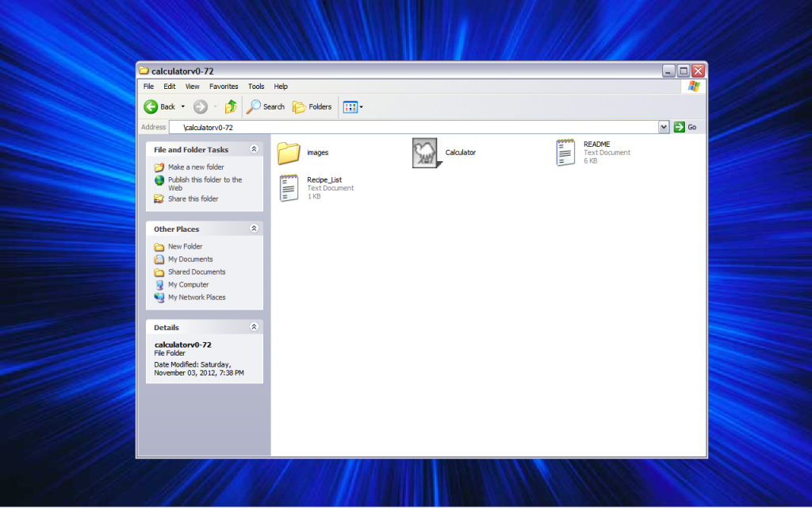Click the greyed Forward arrow icon
This screenshot has height=508, width=812.
[201, 107]
